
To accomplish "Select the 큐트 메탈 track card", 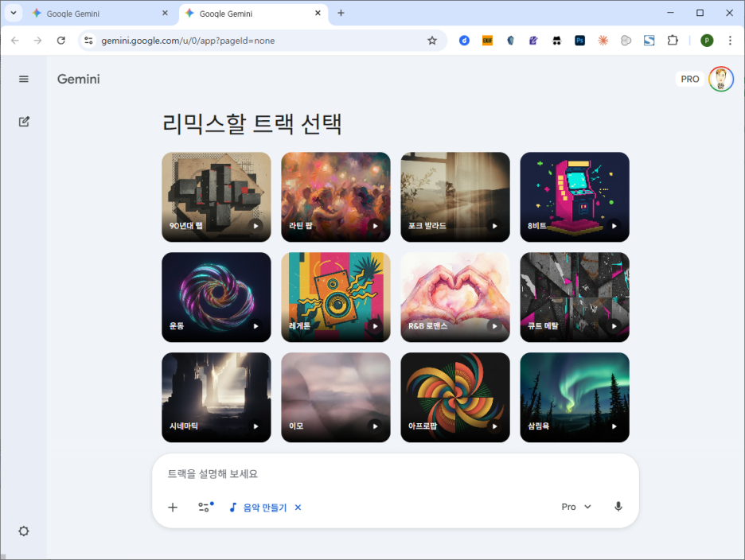I will point(575,297).
